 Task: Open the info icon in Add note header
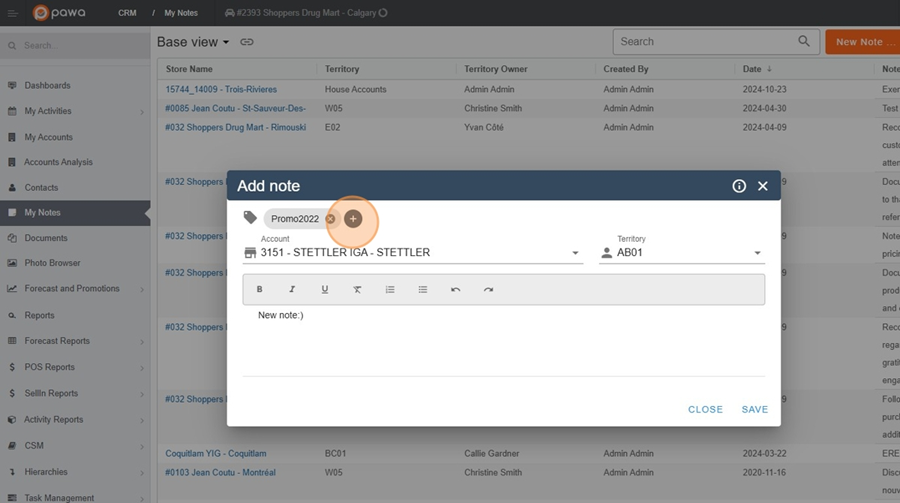click(x=739, y=186)
